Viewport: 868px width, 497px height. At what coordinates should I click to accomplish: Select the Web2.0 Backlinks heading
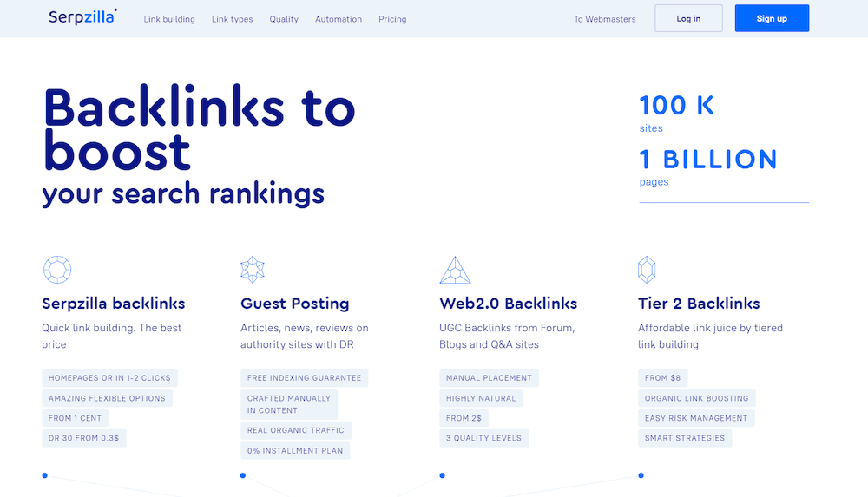point(509,304)
